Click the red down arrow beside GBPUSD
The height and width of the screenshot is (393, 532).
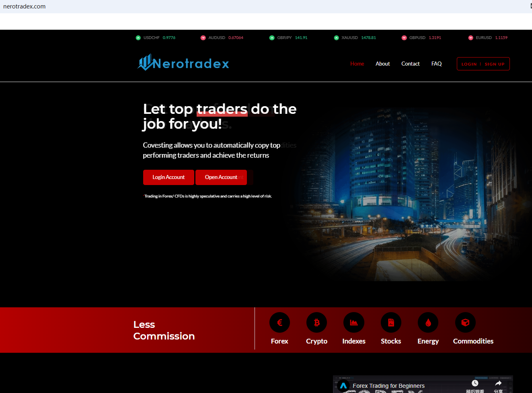(x=404, y=38)
